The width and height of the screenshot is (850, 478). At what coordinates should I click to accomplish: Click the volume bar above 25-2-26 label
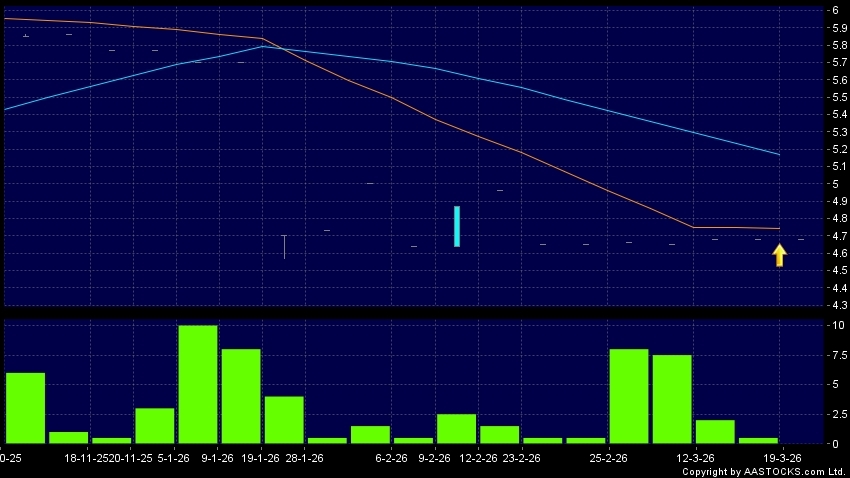628,396
